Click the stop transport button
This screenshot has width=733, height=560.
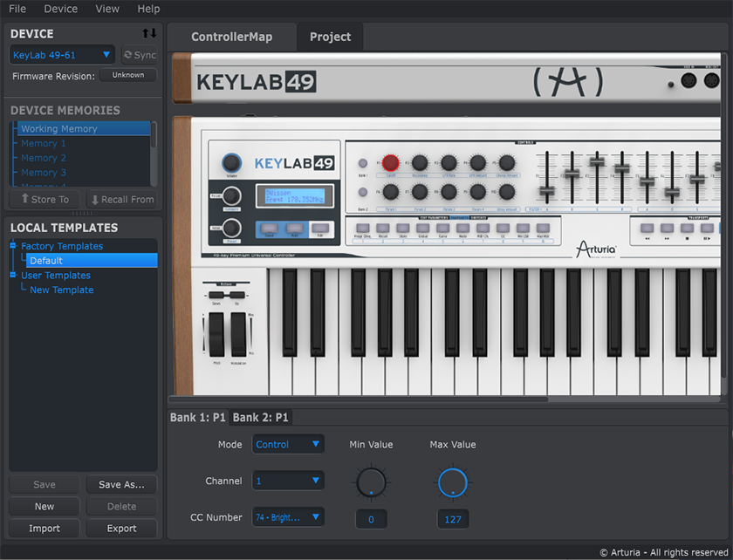[x=686, y=228]
